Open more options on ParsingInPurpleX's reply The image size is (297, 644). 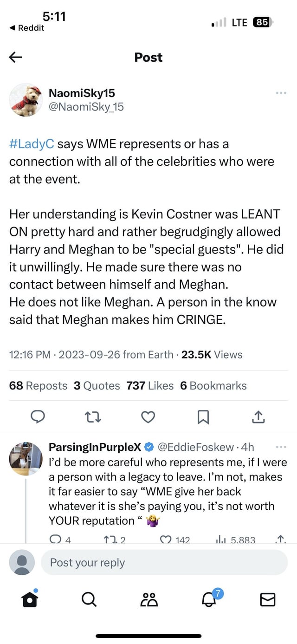click(281, 447)
